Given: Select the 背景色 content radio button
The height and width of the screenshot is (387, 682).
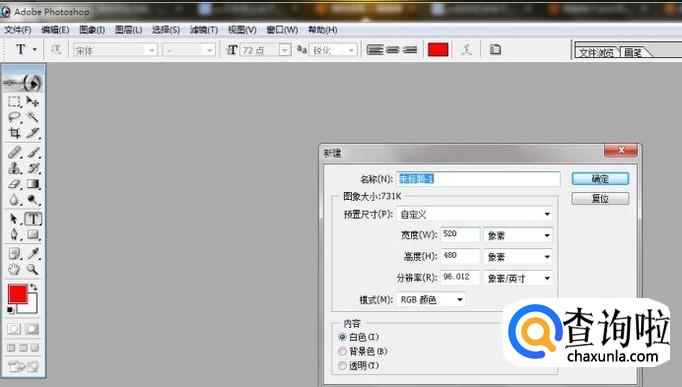Looking at the screenshot, I should coord(342,351).
